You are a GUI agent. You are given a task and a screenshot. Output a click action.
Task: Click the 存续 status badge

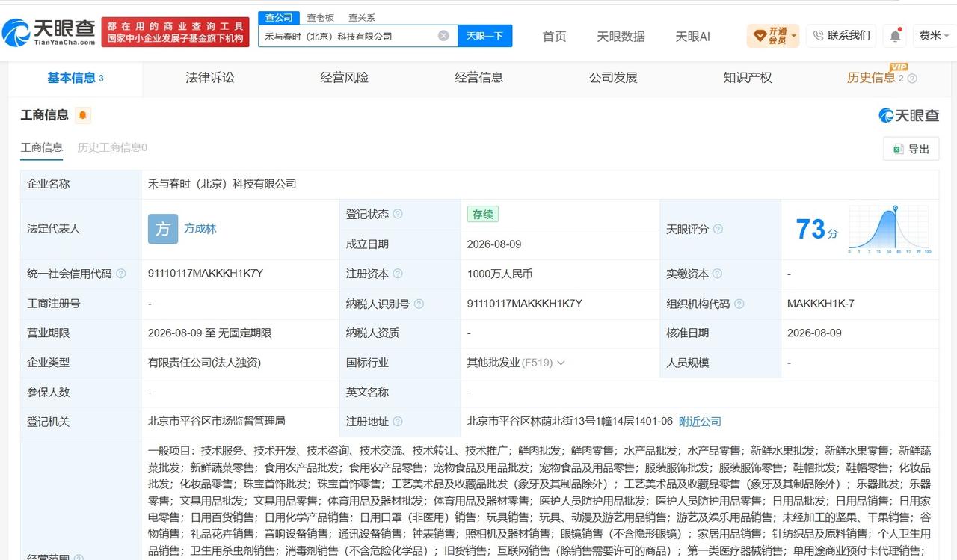coord(483,214)
